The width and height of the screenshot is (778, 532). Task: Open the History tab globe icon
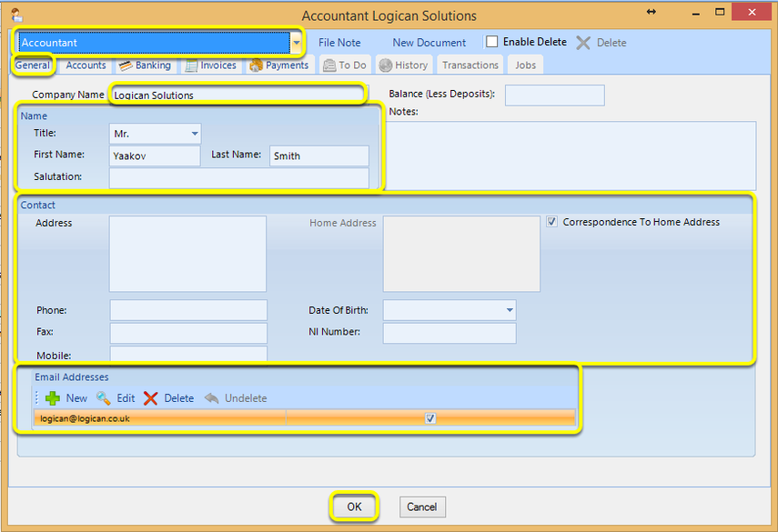click(x=386, y=65)
